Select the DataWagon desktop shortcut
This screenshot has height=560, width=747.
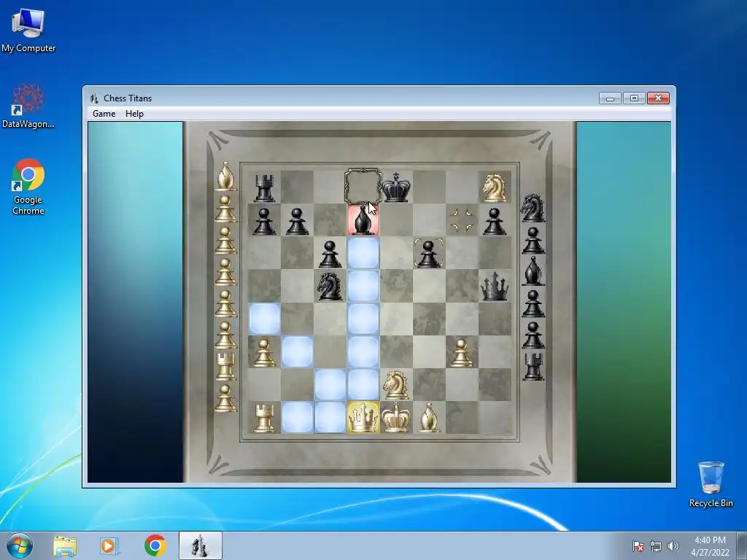(x=28, y=106)
